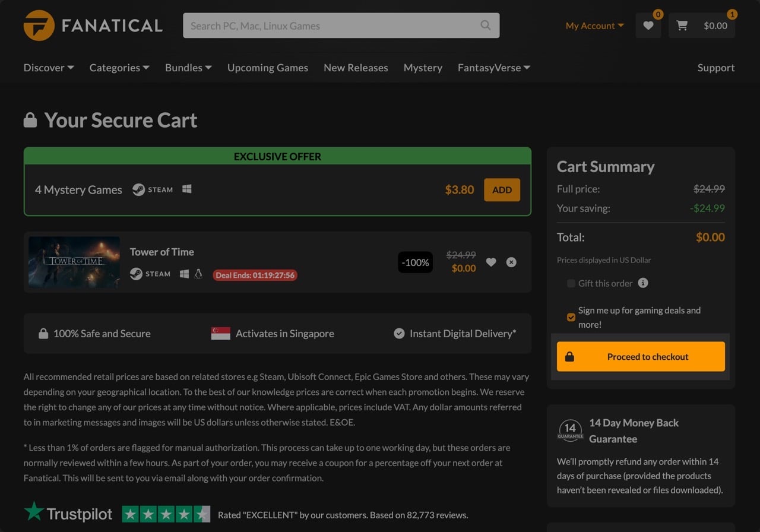The image size is (760, 532).
Task: Go to Upcoming Games
Action: point(268,68)
